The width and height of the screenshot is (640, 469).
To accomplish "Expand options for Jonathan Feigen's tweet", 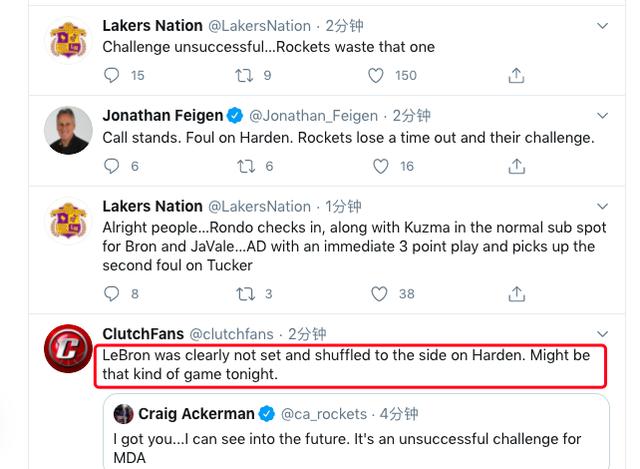I will coord(602,116).
